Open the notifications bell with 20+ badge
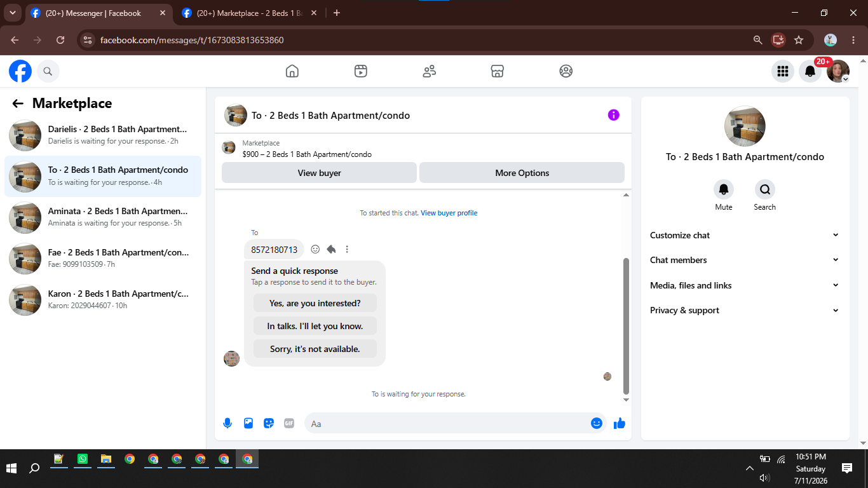This screenshot has height=488, width=868. [810, 71]
